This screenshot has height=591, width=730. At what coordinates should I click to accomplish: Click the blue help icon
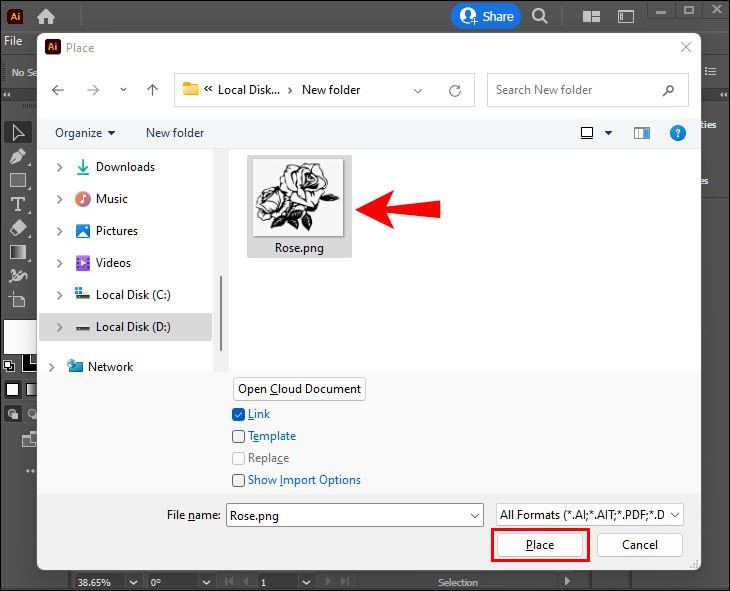(677, 134)
